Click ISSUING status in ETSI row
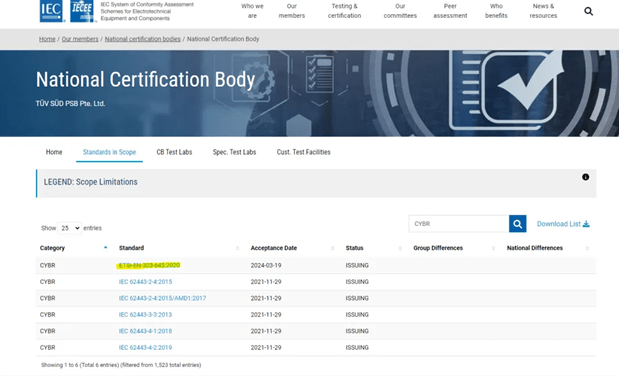Viewport: 619px width, 376px height. point(357,265)
